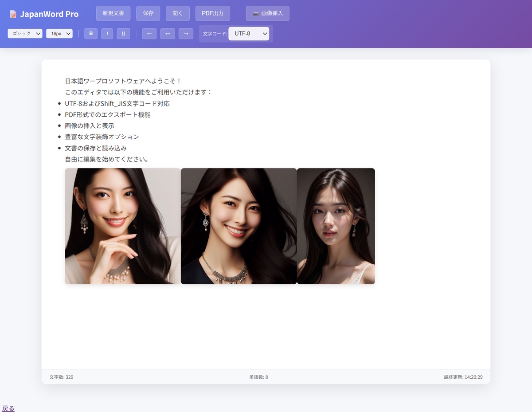The width and height of the screenshot is (532, 412).
Task: Click the PDF出力 export button
Action: (213, 13)
